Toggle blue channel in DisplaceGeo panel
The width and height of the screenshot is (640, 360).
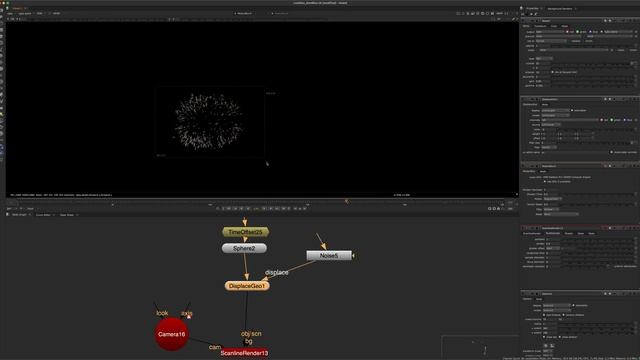(x=624, y=120)
